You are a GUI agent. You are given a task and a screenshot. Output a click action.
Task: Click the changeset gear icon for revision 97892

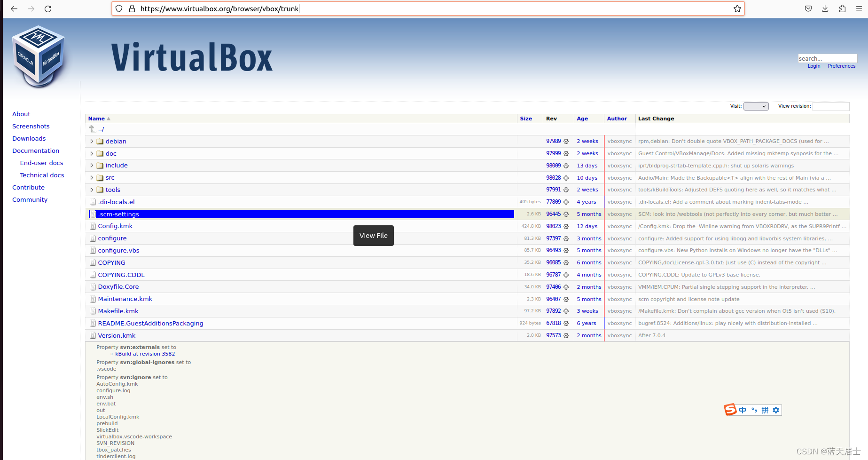(566, 311)
